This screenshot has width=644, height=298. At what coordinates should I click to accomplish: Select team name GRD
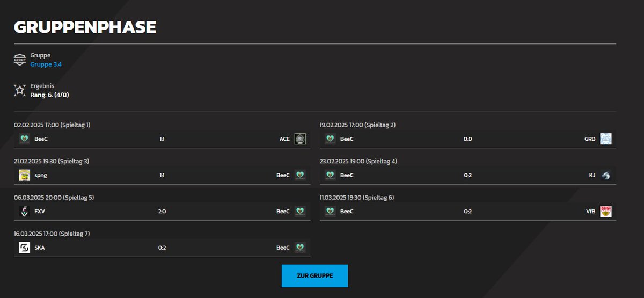(590, 139)
